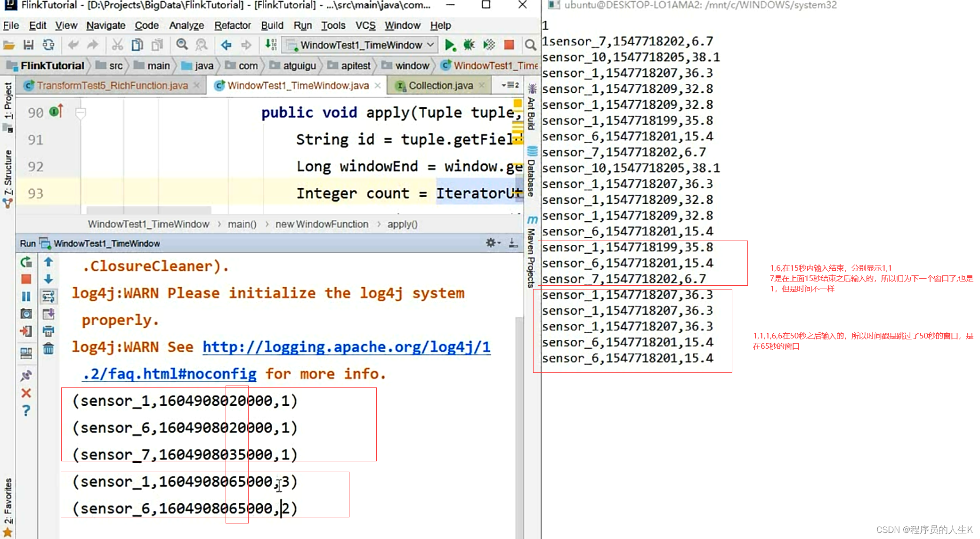Dump threads with camera icon

click(x=26, y=314)
